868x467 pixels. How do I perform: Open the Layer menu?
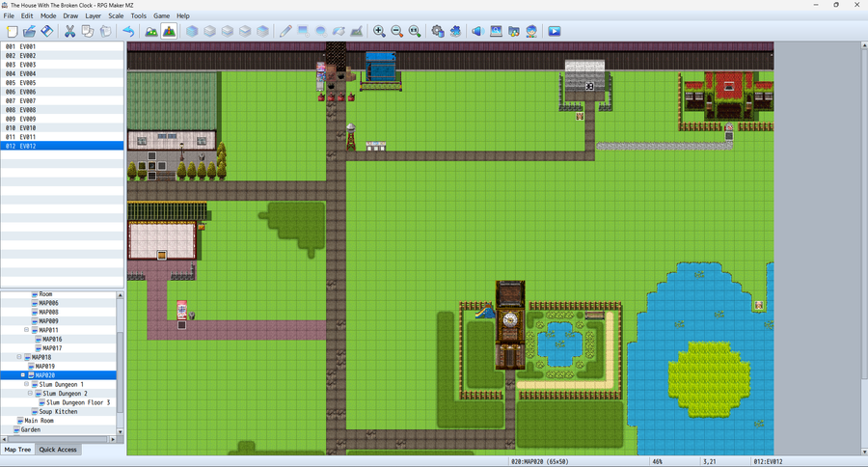pyautogui.click(x=93, y=16)
